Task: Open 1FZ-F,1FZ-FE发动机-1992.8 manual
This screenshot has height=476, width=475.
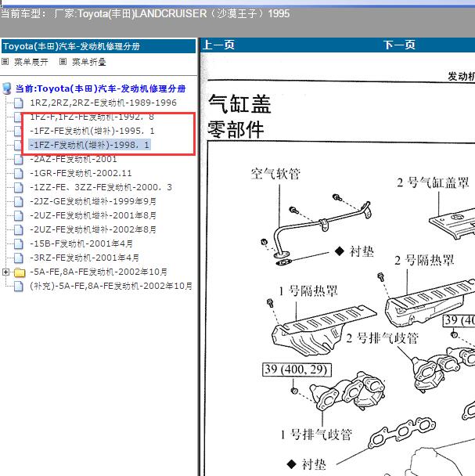Action: click(x=92, y=117)
